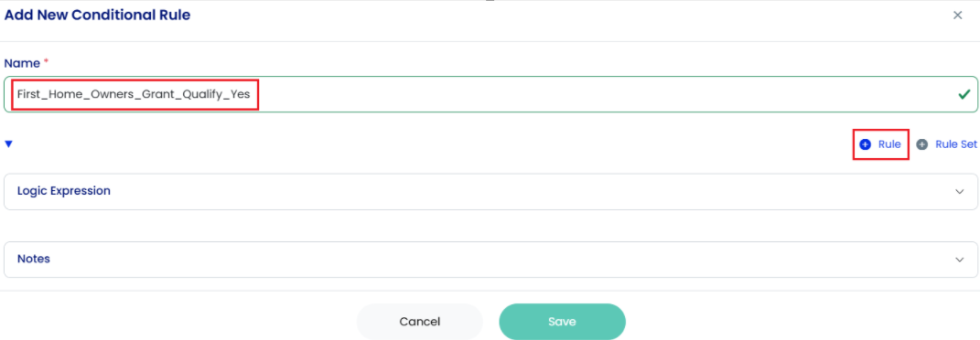This screenshot has width=980, height=340.
Task: Click the red required asterisk next to Name
Action: [x=46, y=62]
